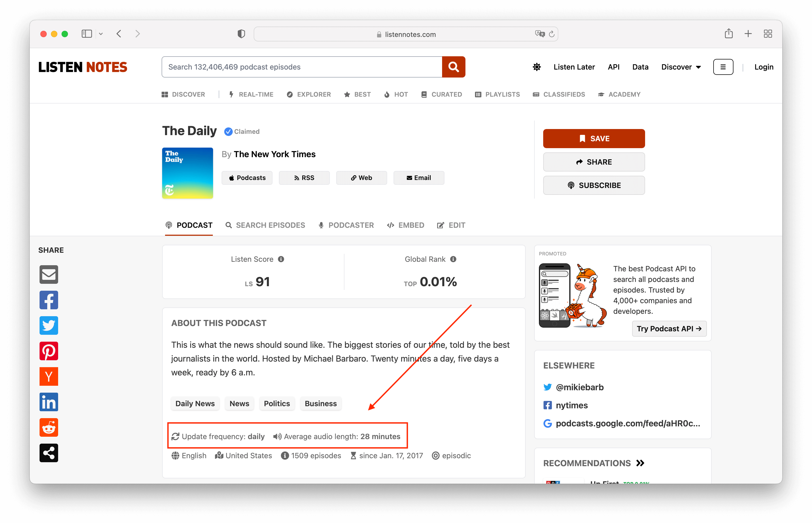The width and height of the screenshot is (812, 523).
Task: Focus the podcast episodes search field
Action: point(302,67)
